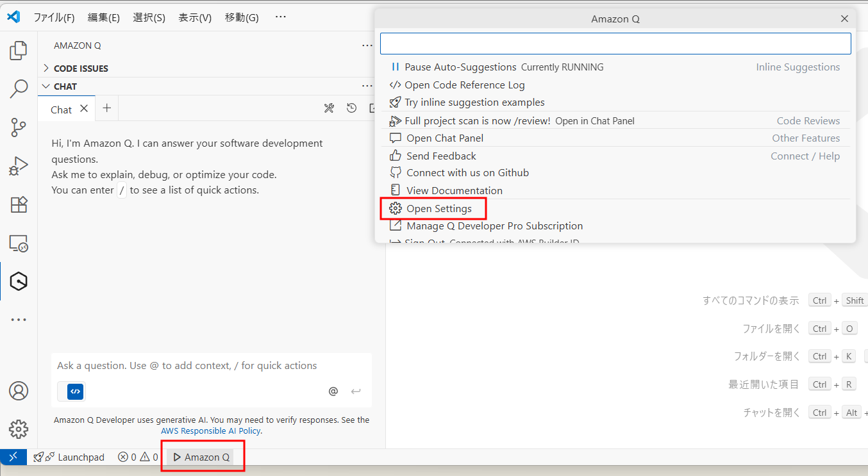Click the AMAZON Q panel title

[77, 45]
